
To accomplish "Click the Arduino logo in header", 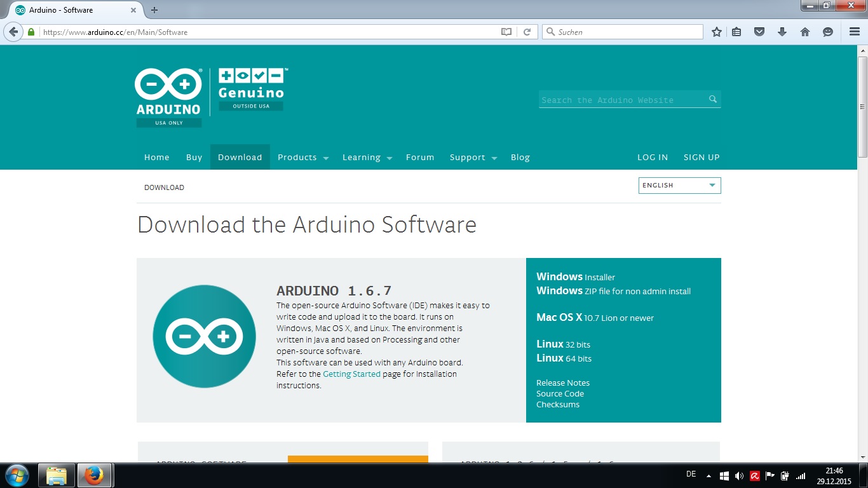I will point(169,97).
